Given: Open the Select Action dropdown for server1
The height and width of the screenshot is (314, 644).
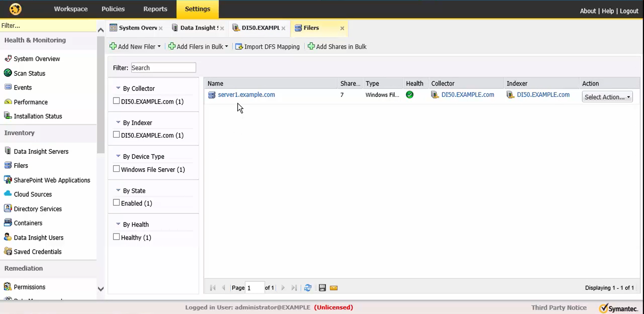Looking at the screenshot, I should [x=607, y=97].
